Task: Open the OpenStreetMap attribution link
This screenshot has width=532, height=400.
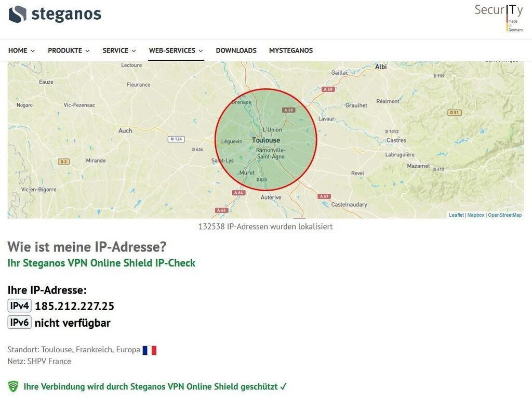Action: 504,215
